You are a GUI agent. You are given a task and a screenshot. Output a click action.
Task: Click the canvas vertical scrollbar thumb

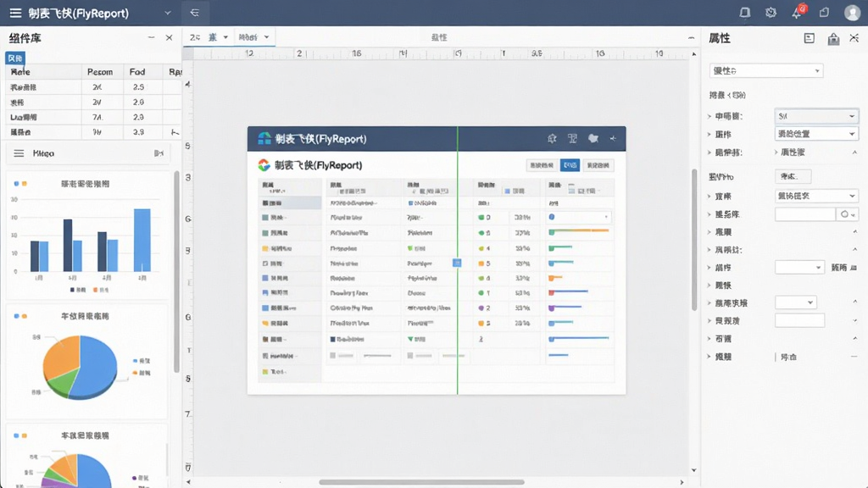[693, 240]
